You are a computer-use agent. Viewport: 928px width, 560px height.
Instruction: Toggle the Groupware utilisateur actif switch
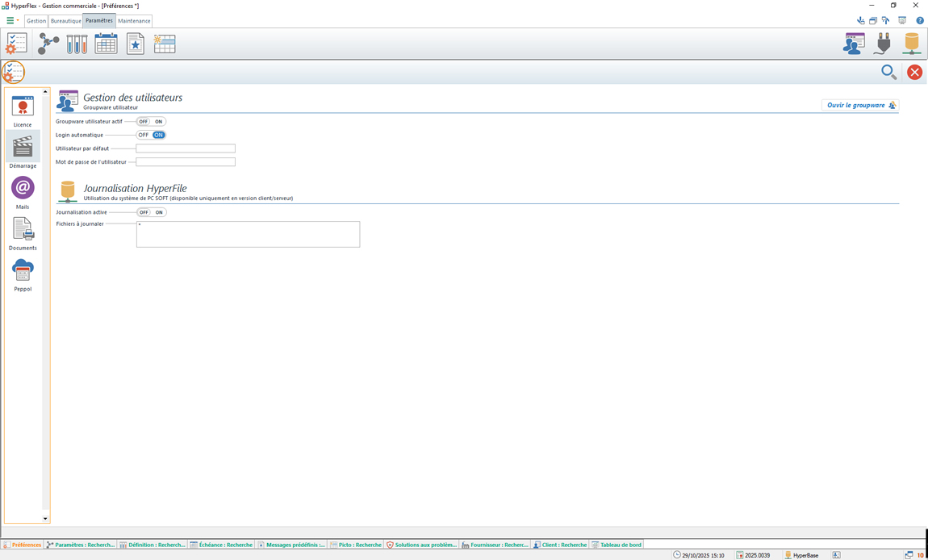[x=151, y=122]
